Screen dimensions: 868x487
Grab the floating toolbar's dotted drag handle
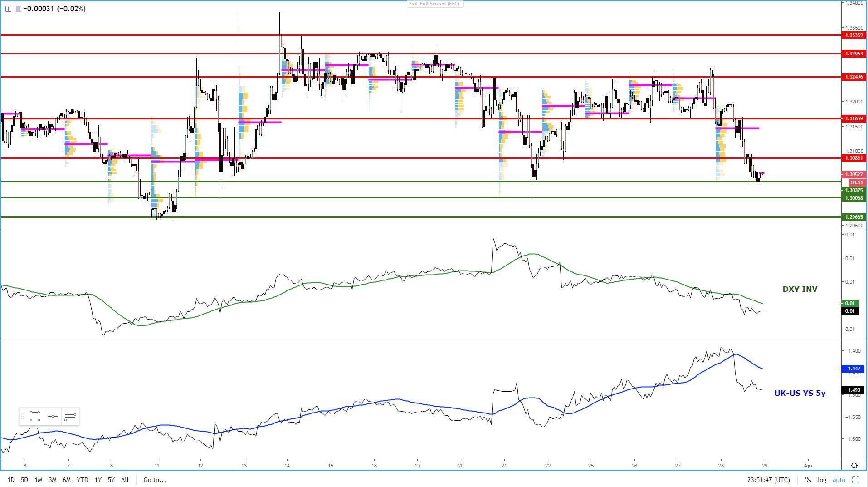(x=23, y=416)
